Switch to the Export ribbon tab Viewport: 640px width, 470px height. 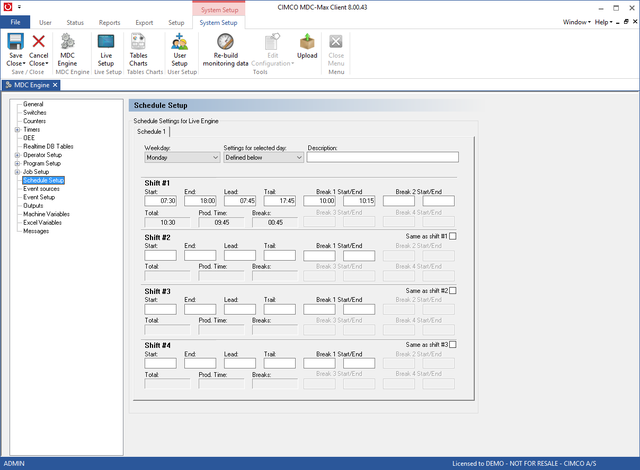[x=144, y=23]
